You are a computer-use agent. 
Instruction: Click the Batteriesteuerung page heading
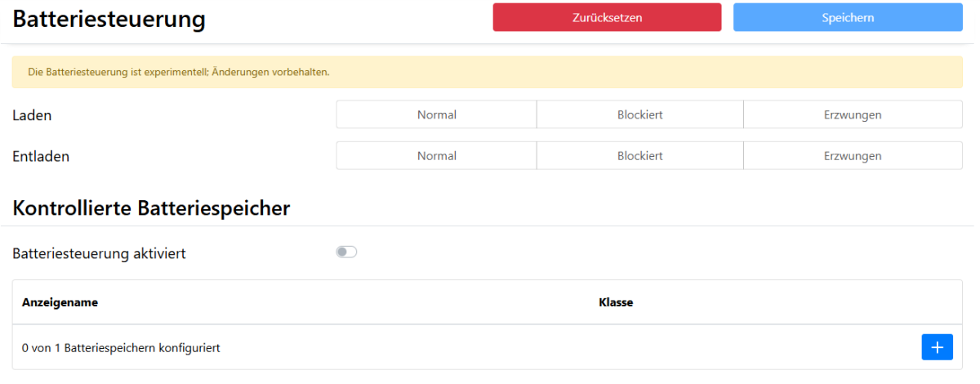pos(109,19)
